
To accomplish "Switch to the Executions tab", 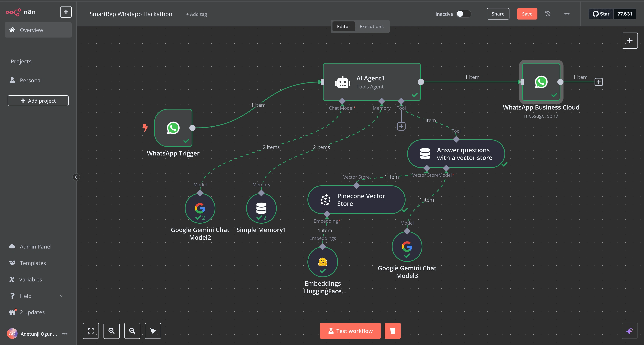I will [371, 26].
